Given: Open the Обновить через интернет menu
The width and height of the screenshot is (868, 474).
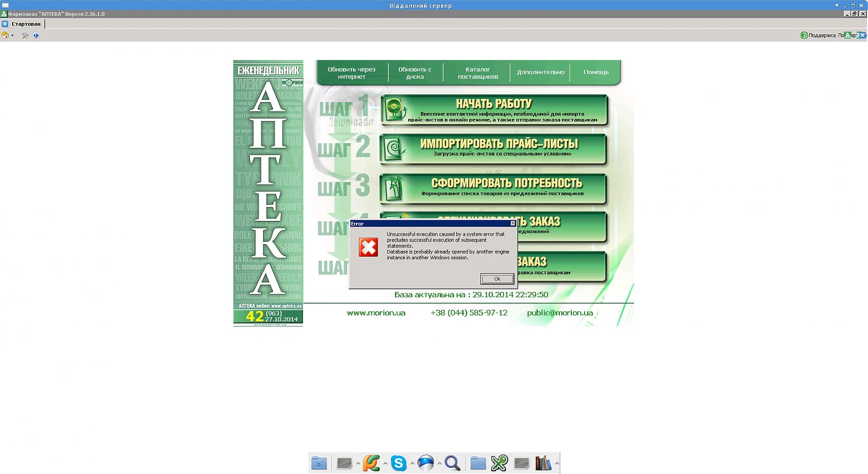Looking at the screenshot, I should (x=351, y=73).
